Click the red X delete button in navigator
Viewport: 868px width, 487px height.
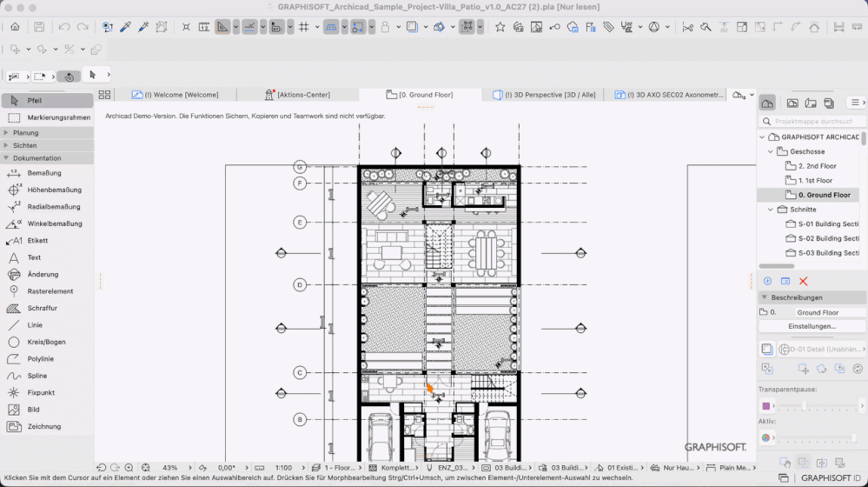coord(803,282)
